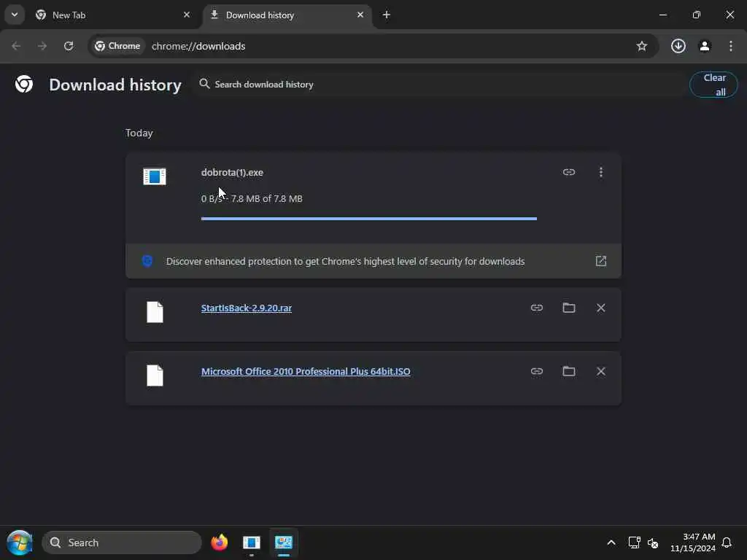Click the search magnifier icon
Image resolution: width=747 pixels, height=560 pixels.
[204, 84]
